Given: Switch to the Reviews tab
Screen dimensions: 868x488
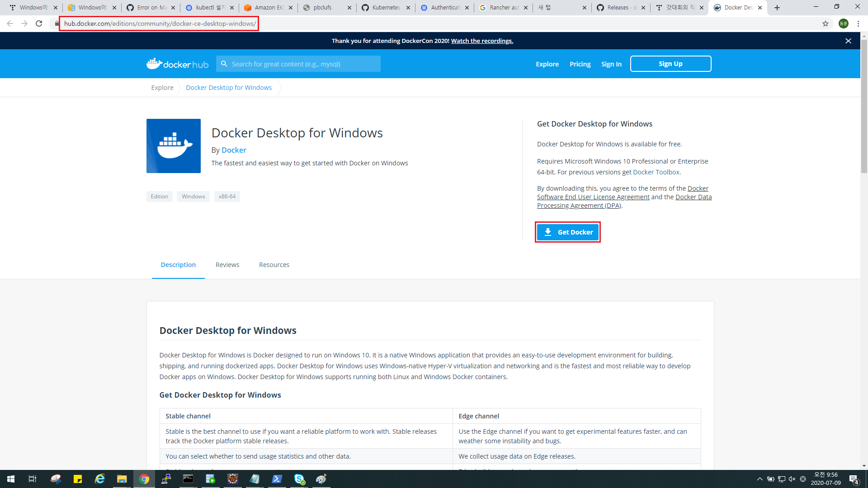Looking at the screenshot, I should click(227, 265).
